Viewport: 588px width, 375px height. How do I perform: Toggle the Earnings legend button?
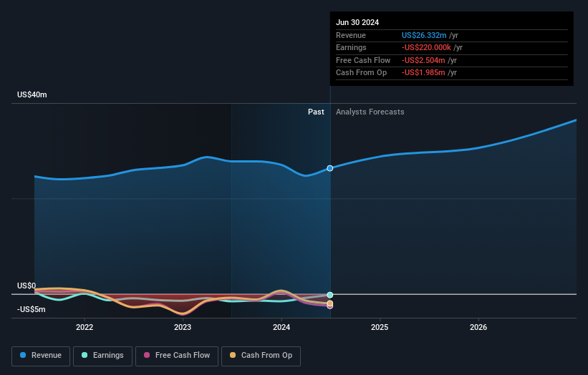(102, 356)
